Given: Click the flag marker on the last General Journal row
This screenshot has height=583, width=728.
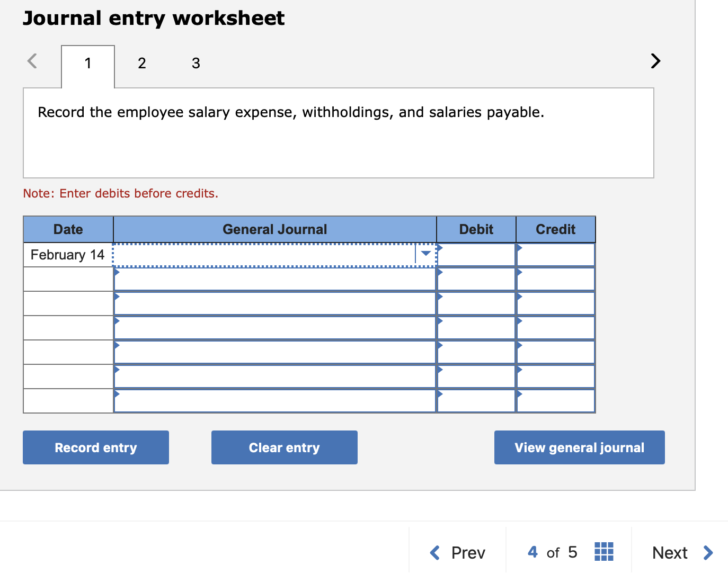Looking at the screenshot, I should click(x=117, y=394).
